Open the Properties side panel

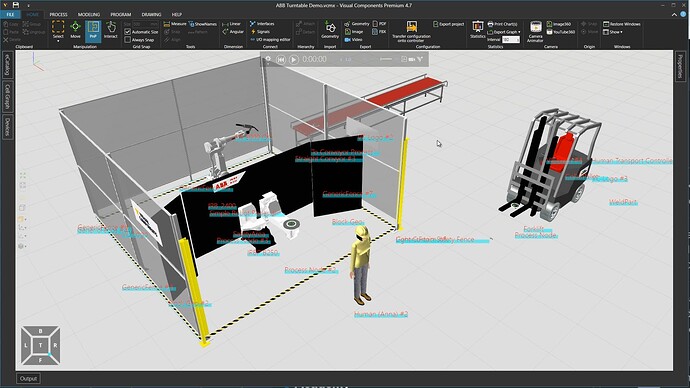(x=680, y=66)
